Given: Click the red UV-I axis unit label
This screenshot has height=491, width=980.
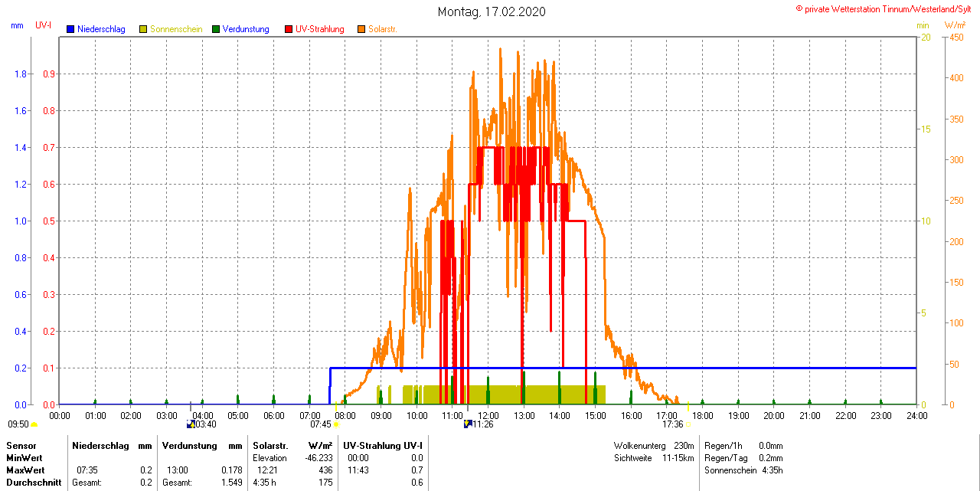Looking at the screenshot, I should [x=44, y=25].
